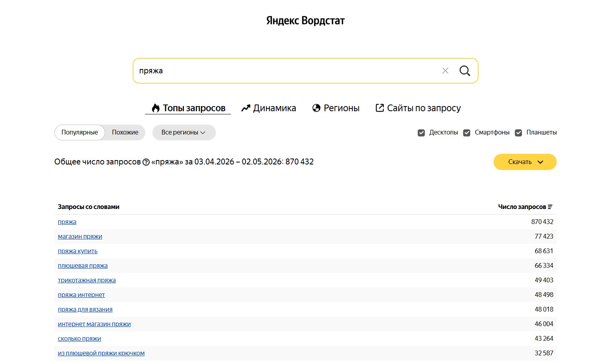The height and width of the screenshot is (364, 610).
Task: Click the 48 498 count value
Action: pyautogui.click(x=544, y=295)
